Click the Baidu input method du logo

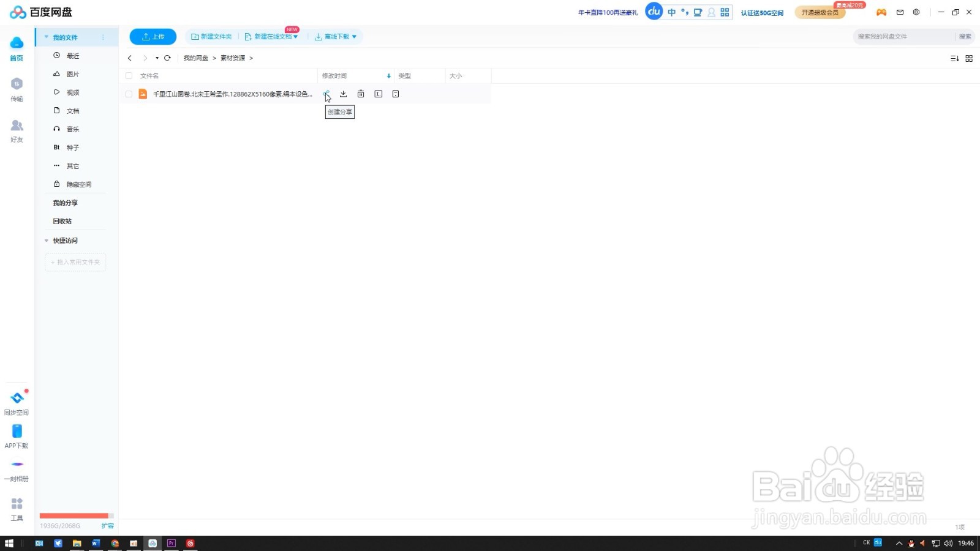pyautogui.click(x=654, y=12)
